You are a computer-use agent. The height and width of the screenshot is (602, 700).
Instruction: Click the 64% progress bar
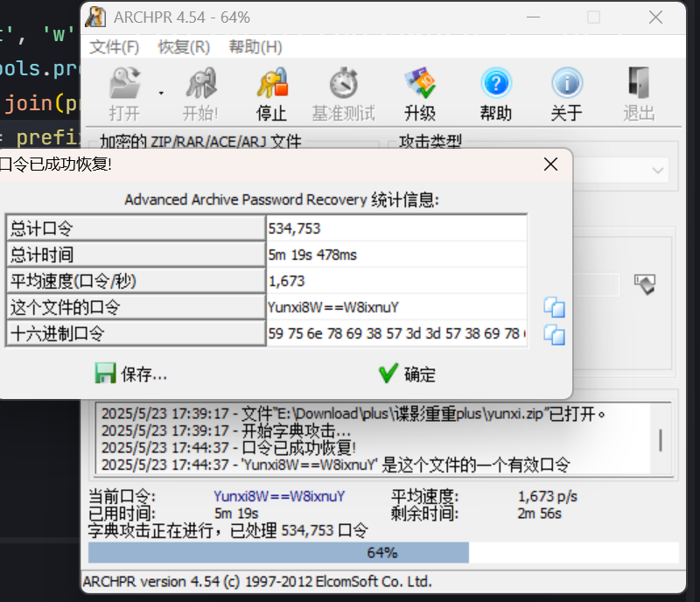383,552
